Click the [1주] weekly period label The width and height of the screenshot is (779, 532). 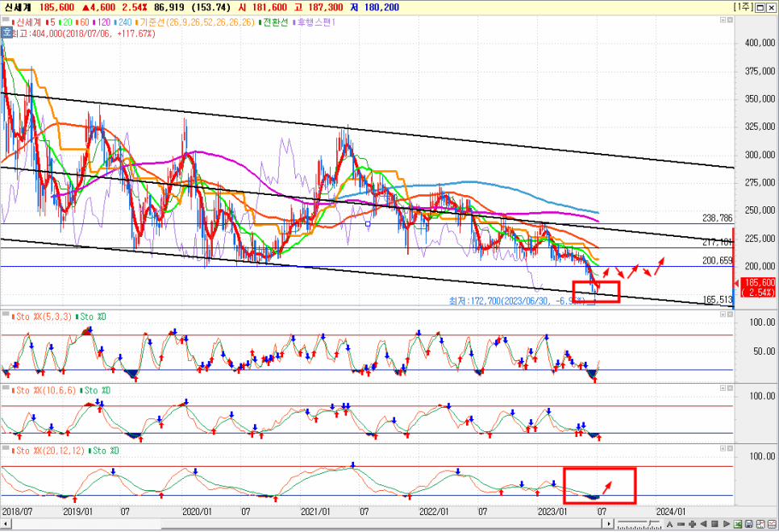click(744, 7)
